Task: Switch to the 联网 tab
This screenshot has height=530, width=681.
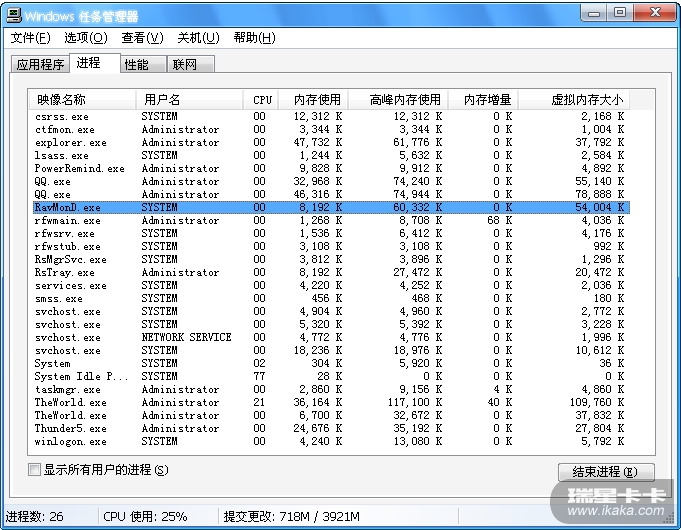Action: [x=191, y=64]
